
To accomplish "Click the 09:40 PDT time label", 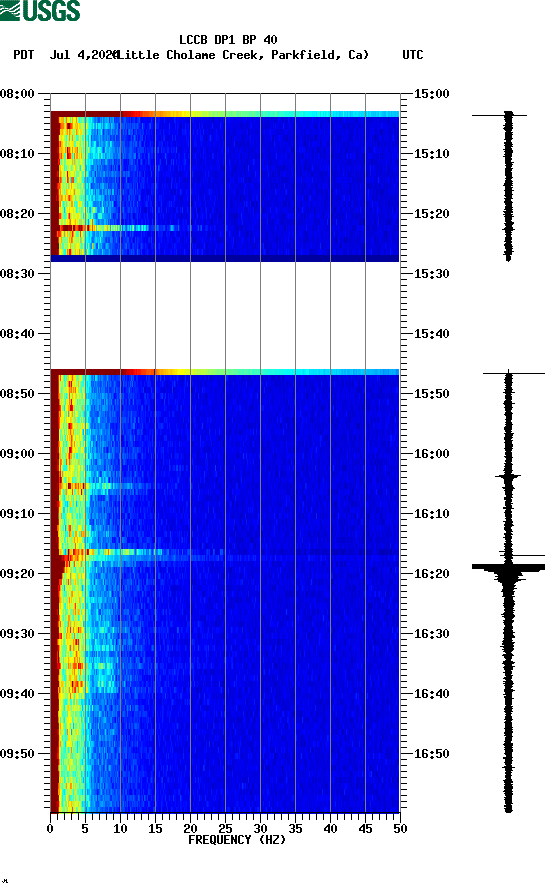I will tap(18, 693).
